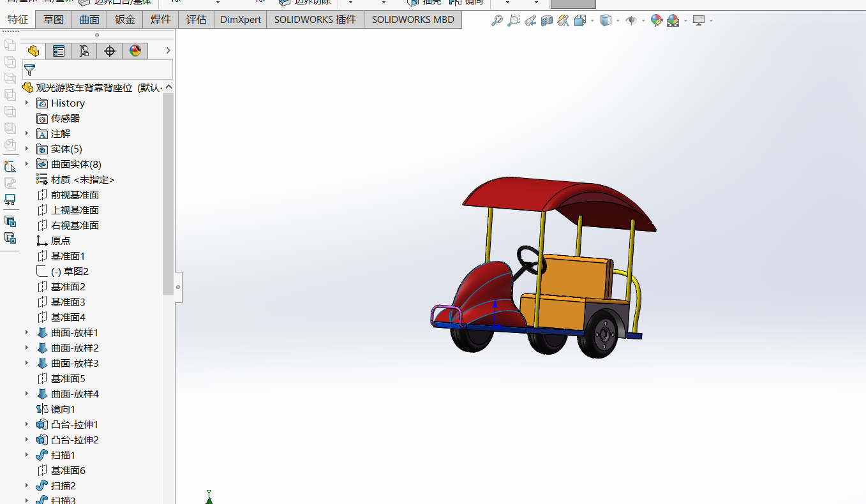Switch to the 曲面 tab
The width and height of the screenshot is (866, 504).
coord(89,19)
